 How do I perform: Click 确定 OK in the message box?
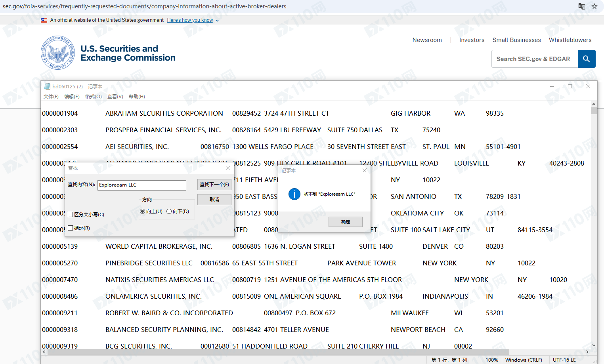(x=346, y=222)
